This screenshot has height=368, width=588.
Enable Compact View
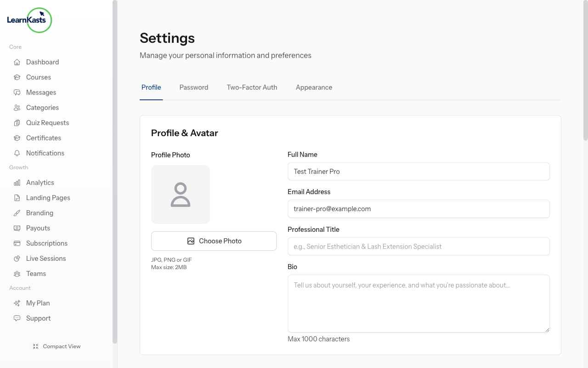click(57, 346)
